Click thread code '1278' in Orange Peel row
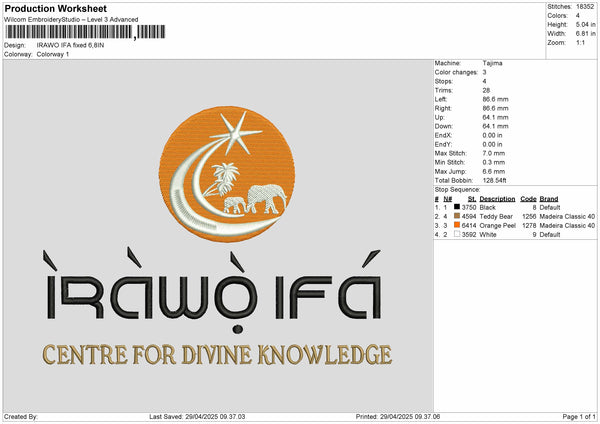Image resolution: width=600 pixels, height=424 pixels. [x=529, y=226]
